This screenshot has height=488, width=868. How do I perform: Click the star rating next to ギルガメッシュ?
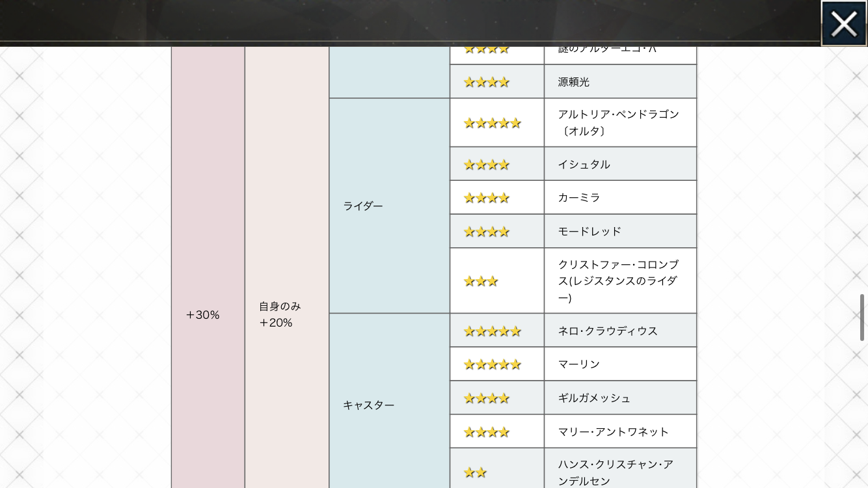tap(486, 398)
